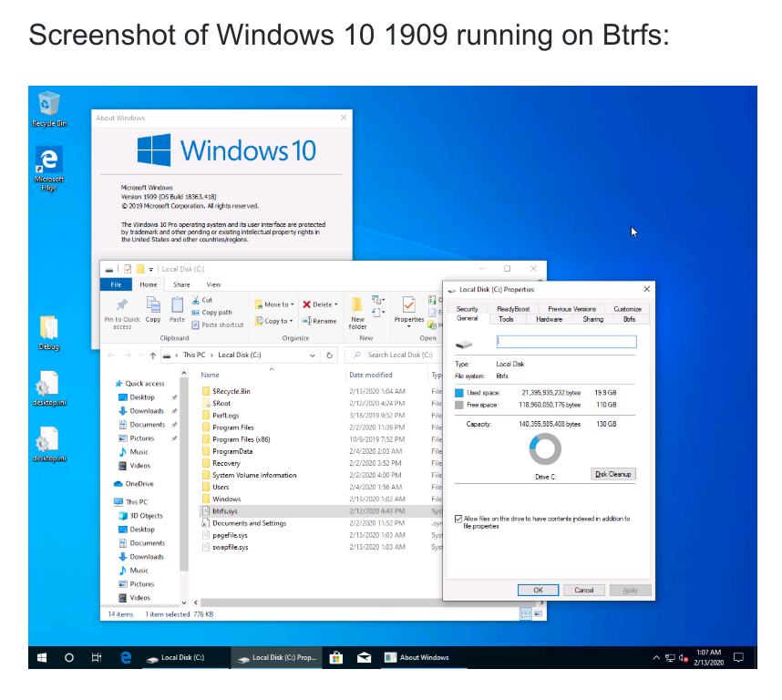Open Cortana search circle on taskbar

(x=69, y=658)
